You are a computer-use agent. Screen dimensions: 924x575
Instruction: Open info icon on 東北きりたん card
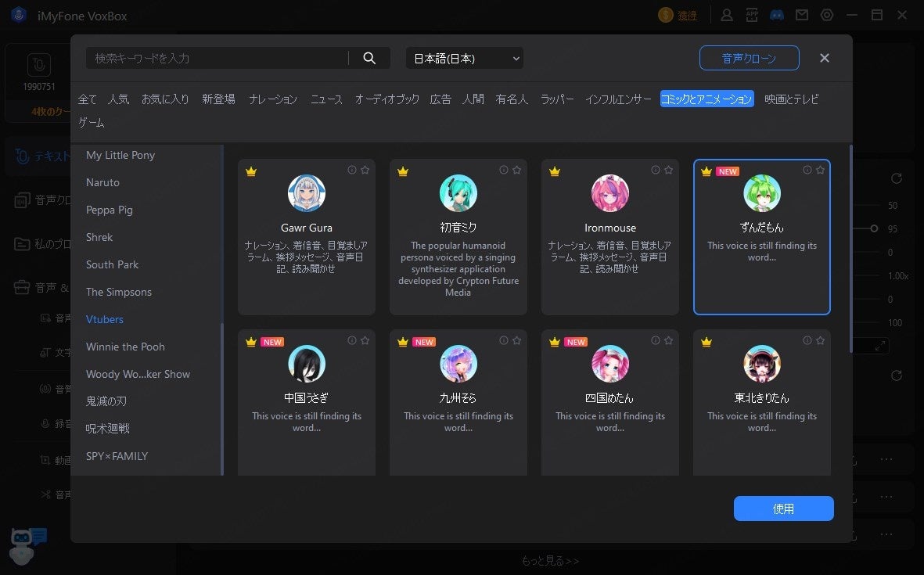[x=807, y=340]
